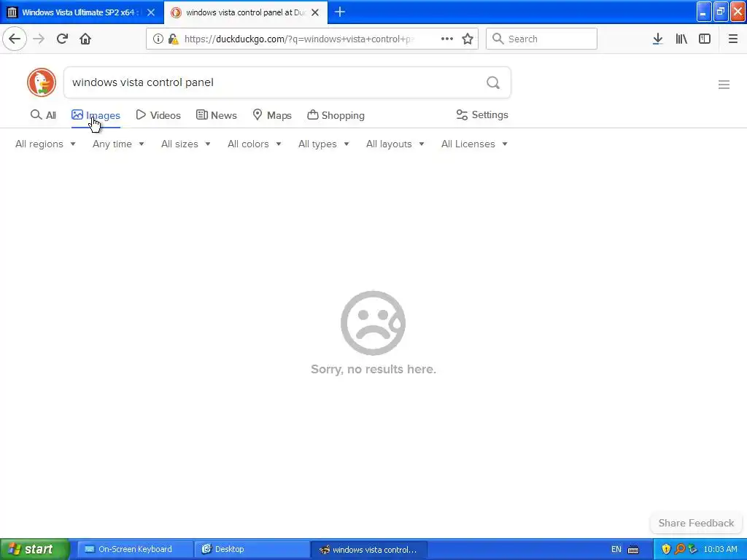
Task: Select the Images results tab
Action: [96, 115]
